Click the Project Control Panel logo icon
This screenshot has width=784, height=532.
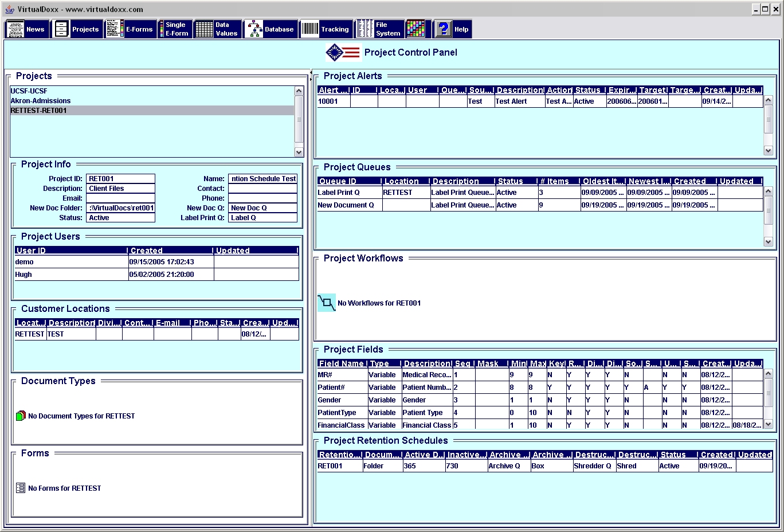pyautogui.click(x=343, y=52)
